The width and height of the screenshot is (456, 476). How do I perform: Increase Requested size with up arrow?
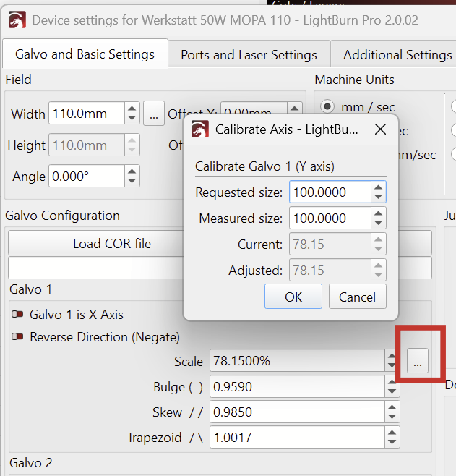tap(378, 187)
